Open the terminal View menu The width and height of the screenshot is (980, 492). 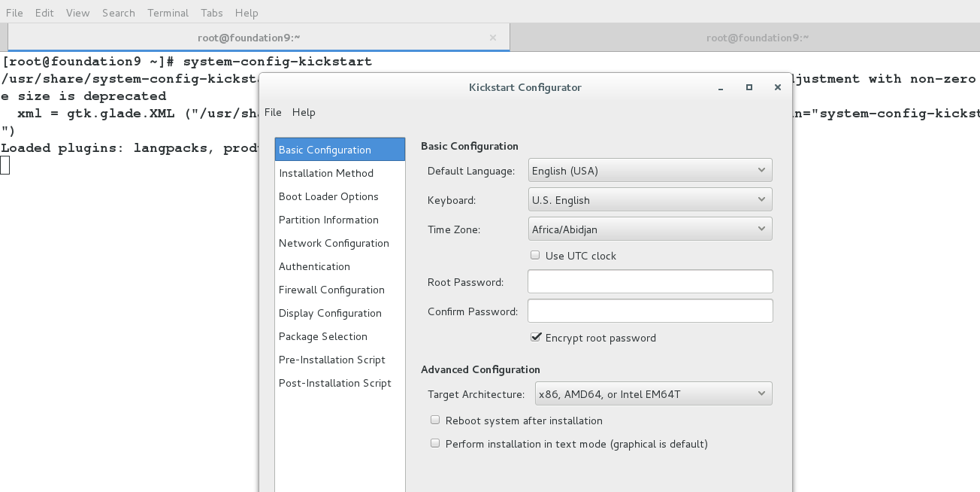click(x=77, y=13)
